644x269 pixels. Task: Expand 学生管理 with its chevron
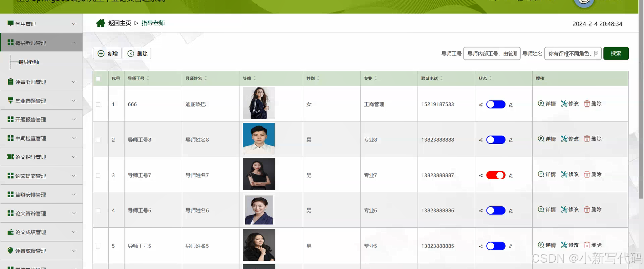point(73,24)
